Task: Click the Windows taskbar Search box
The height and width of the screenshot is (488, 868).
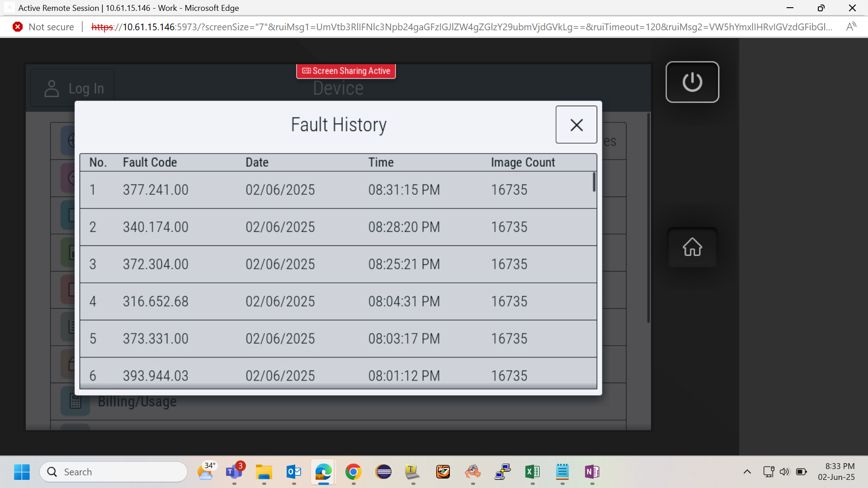Action: [113, 472]
